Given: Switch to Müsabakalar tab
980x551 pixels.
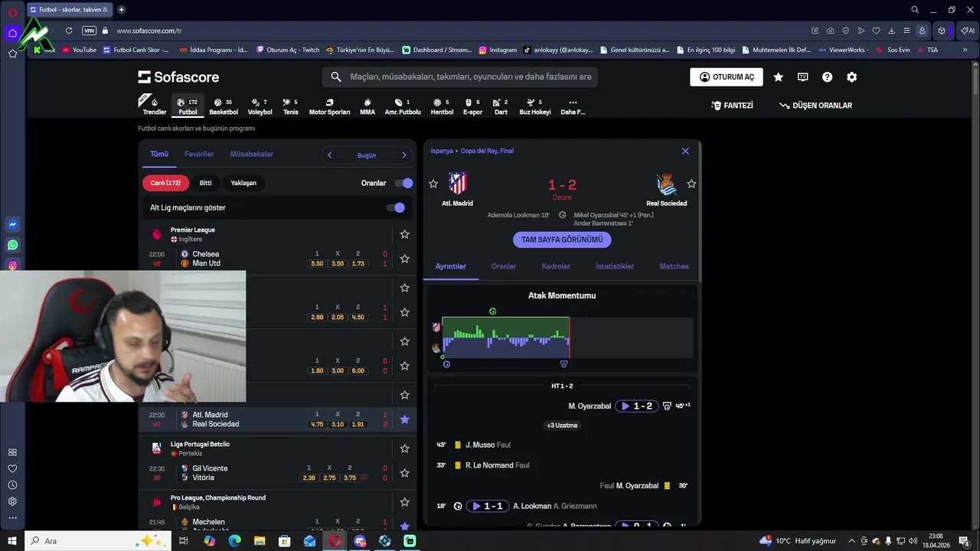Looking at the screenshot, I should coord(252,154).
